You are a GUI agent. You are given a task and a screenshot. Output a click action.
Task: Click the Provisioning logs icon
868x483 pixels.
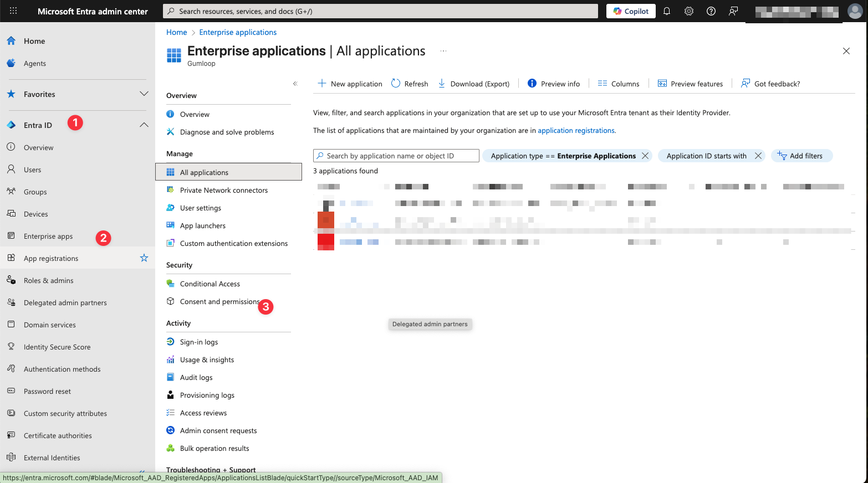pos(171,395)
